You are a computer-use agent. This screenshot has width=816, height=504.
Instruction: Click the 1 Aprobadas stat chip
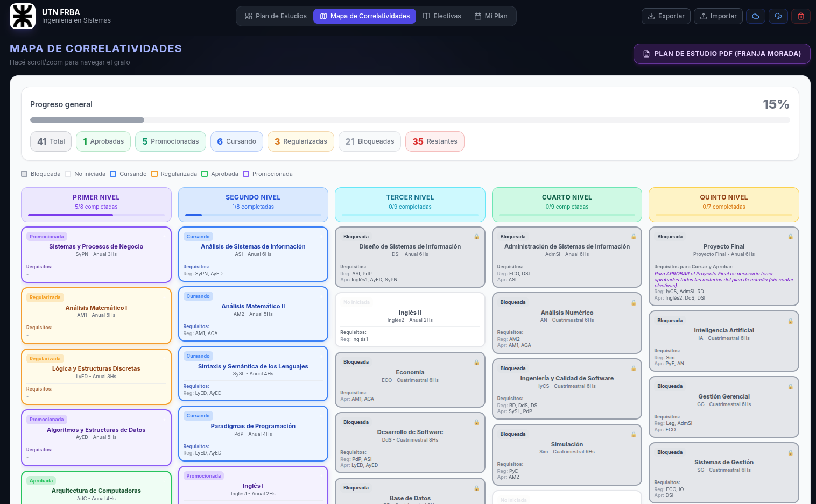[x=103, y=141]
